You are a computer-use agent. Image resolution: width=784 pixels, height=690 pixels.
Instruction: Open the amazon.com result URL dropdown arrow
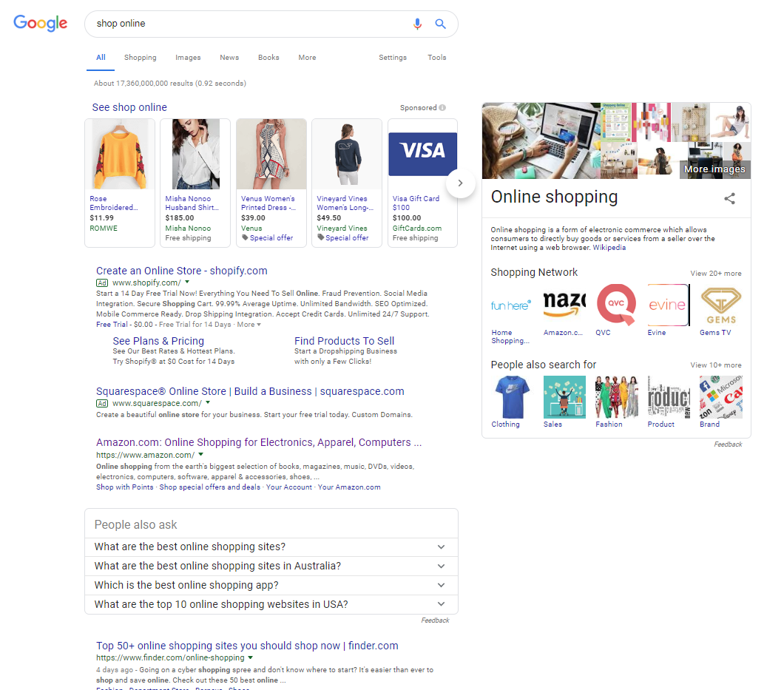(x=201, y=455)
